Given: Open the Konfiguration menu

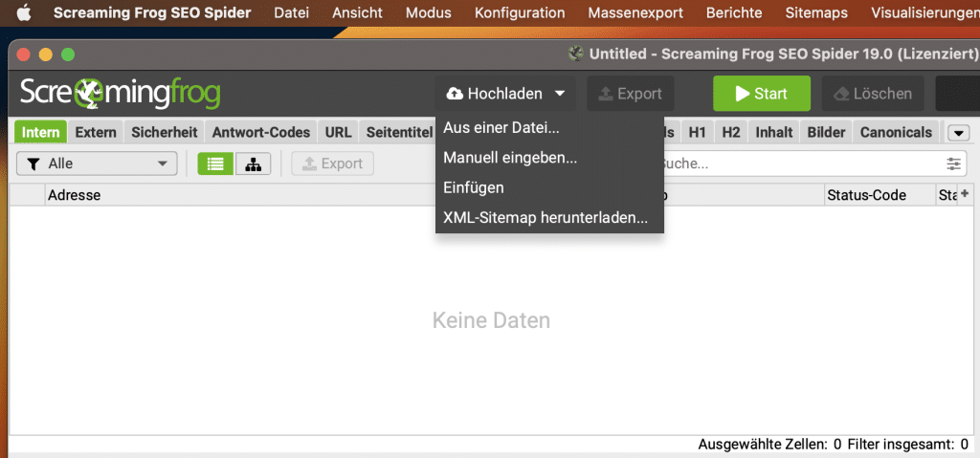Looking at the screenshot, I should (x=520, y=12).
